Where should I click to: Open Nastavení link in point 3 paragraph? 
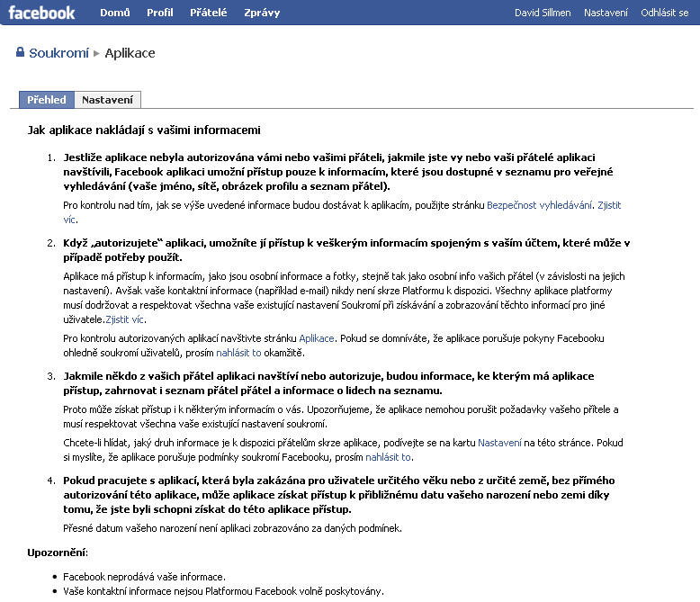pyautogui.click(x=499, y=443)
